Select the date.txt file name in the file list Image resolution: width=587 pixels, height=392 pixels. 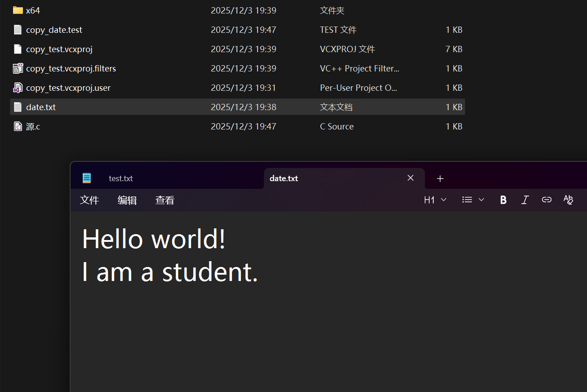[x=41, y=107]
